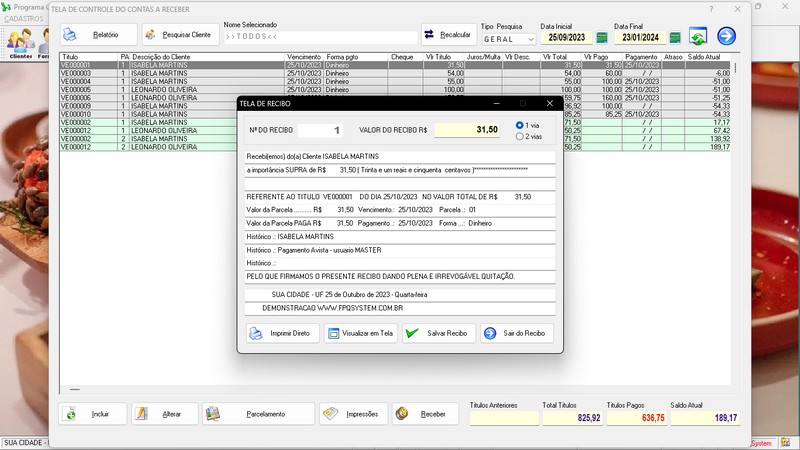Click the green checkmark Salvar Recibo icon
Screen dimensions: 800x450
click(x=412, y=333)
